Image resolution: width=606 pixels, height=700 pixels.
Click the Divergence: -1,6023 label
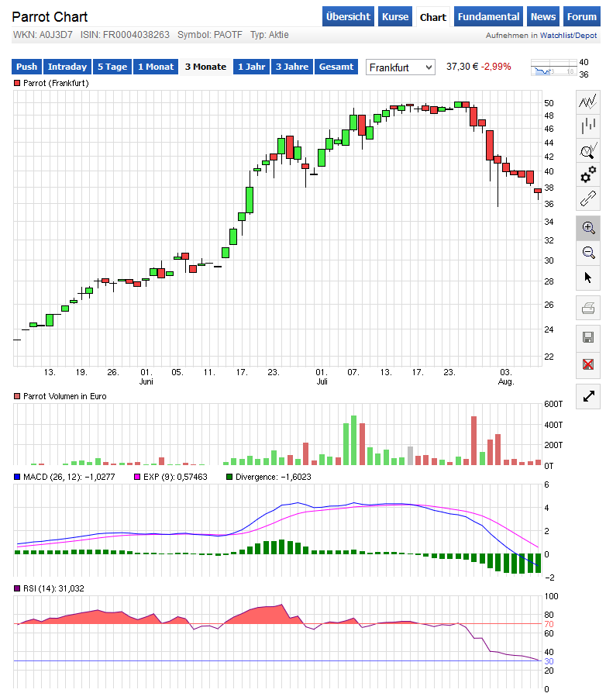[273, 477]
